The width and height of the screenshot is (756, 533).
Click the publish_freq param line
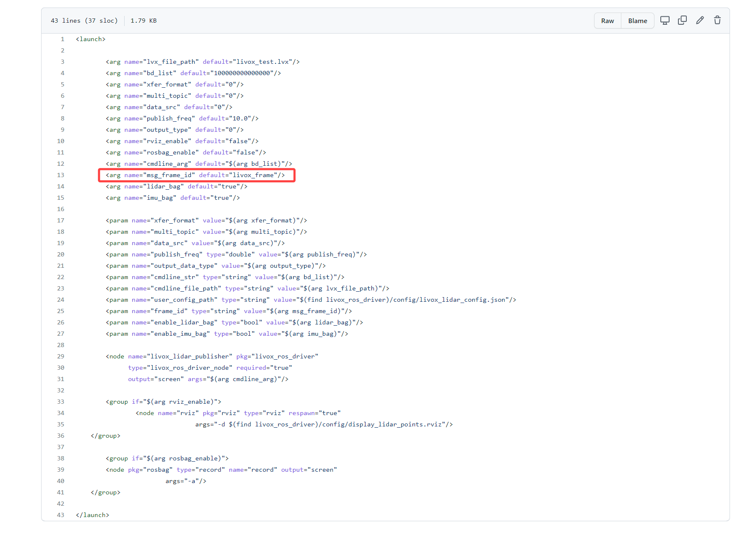point(236,254)
